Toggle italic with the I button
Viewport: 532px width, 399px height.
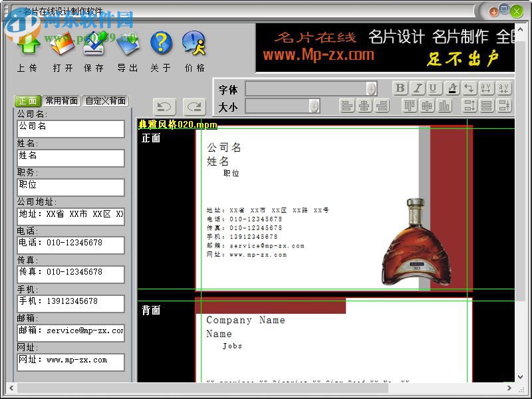418,87
